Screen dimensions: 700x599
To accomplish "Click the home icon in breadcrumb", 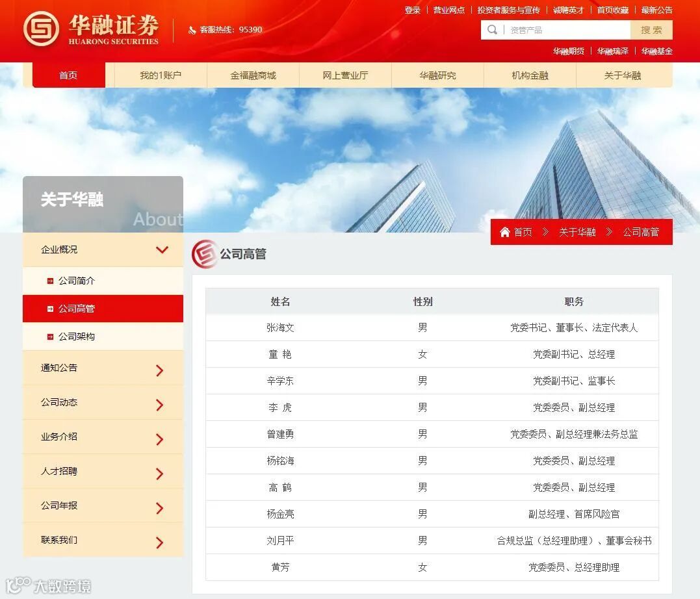I will [x=504, y=232].
